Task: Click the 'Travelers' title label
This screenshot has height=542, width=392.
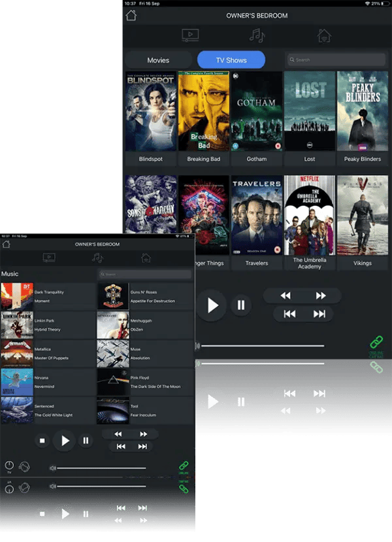Action: pyautogui.click(x=257, y=263)
